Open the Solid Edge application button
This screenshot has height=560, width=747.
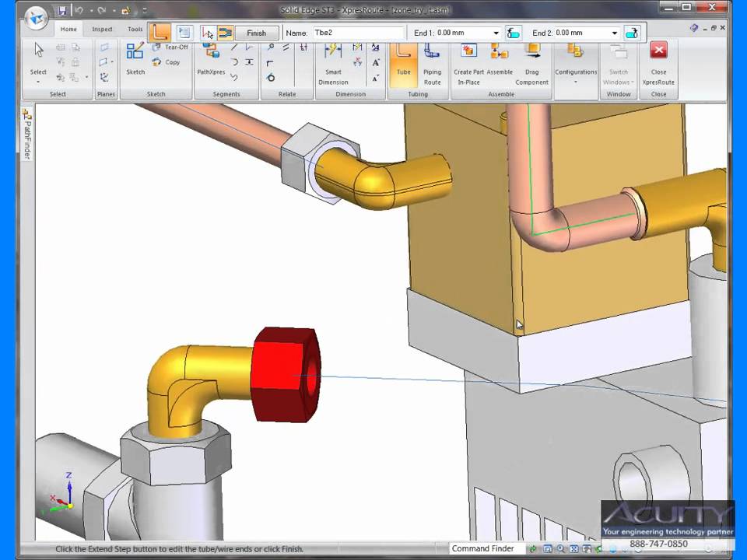click(x=37, y=19)
